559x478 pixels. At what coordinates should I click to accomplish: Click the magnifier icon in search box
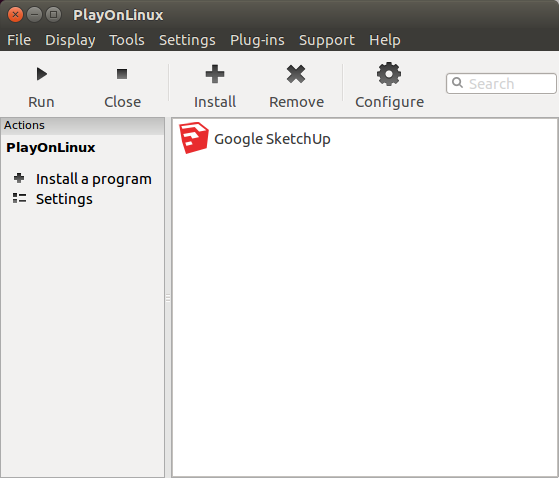coord(457,83)
